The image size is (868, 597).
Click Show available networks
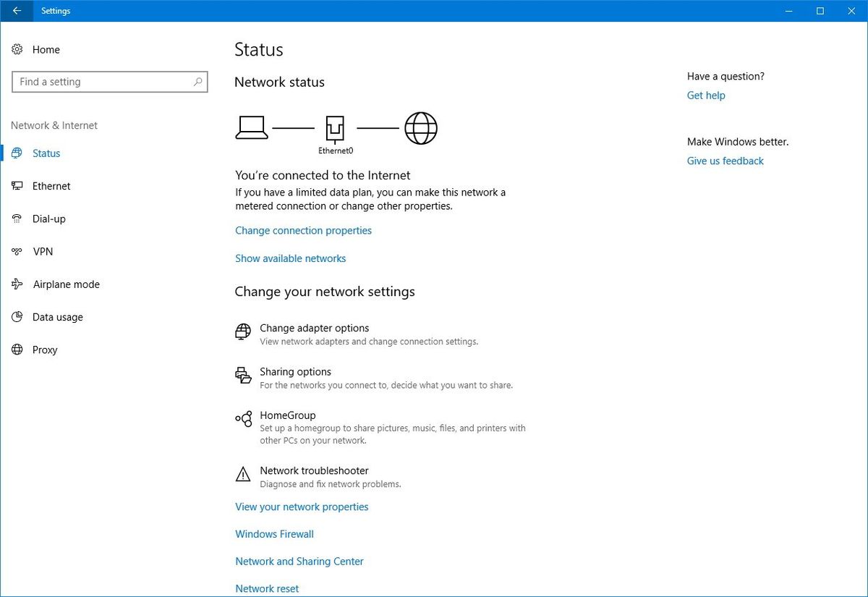[290, 258]
